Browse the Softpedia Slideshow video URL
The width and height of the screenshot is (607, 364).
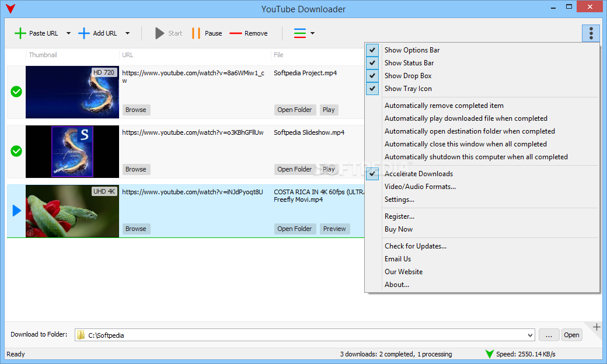click(136, 169)
